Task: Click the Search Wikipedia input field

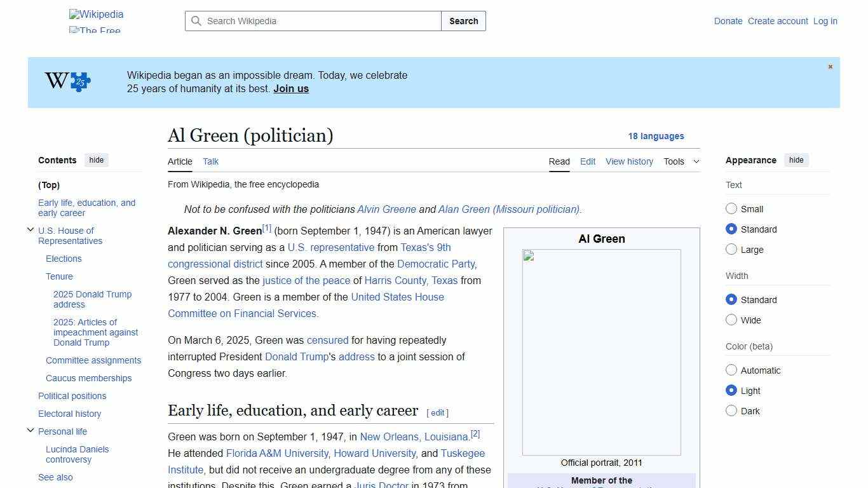Action: tap(311, 21)
